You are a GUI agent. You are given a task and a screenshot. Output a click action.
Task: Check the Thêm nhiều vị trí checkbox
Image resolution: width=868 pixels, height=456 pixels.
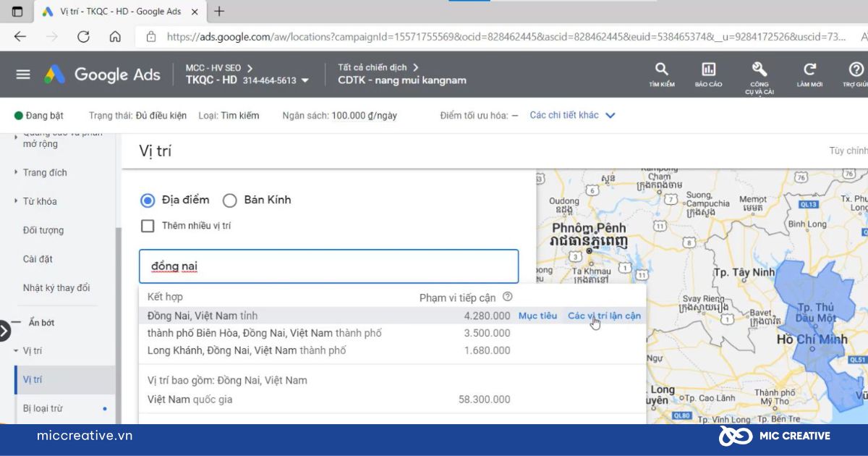click(148, 226)
